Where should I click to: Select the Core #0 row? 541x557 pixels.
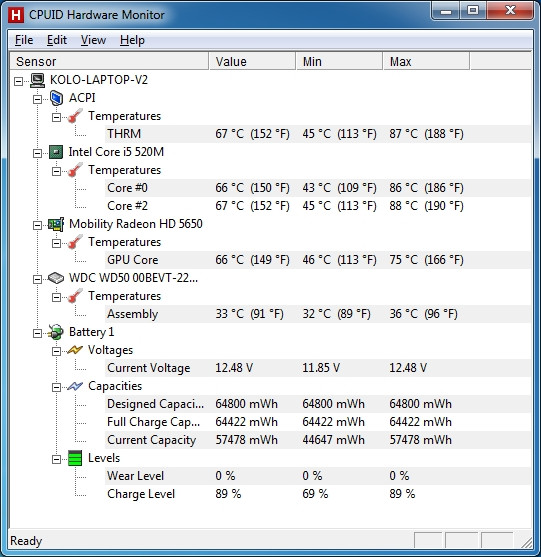318,188
